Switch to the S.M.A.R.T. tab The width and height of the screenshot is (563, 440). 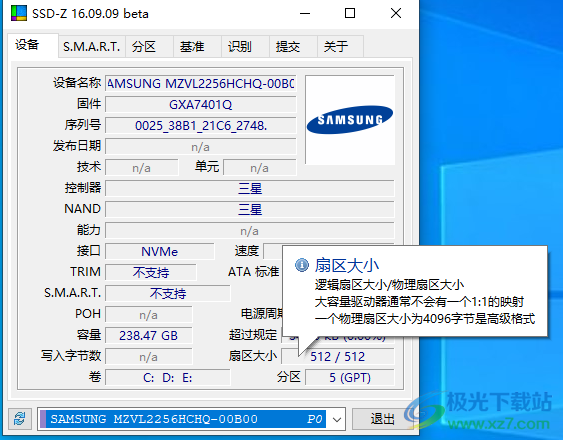pos(92,46)
